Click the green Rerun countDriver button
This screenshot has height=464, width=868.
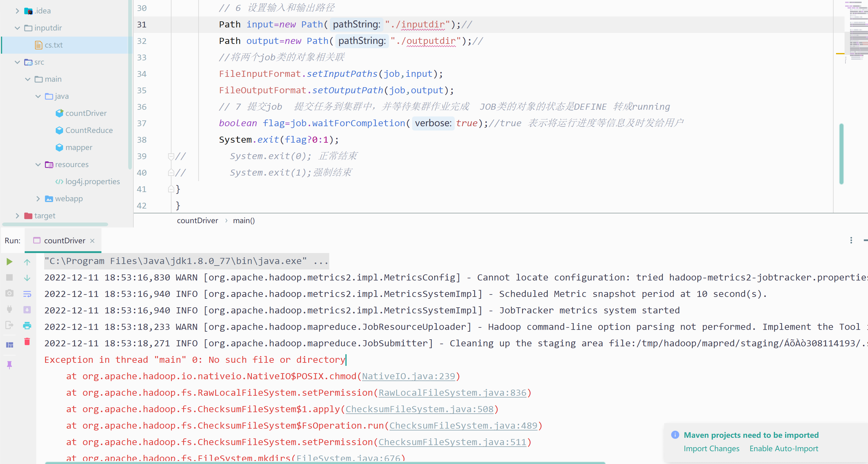9,262
